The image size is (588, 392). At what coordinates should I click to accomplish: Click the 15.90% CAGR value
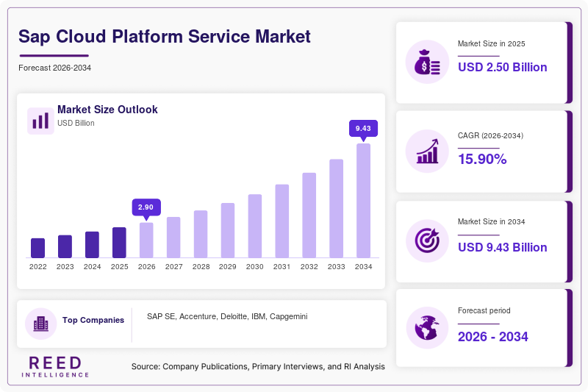[x=482, y=159]
